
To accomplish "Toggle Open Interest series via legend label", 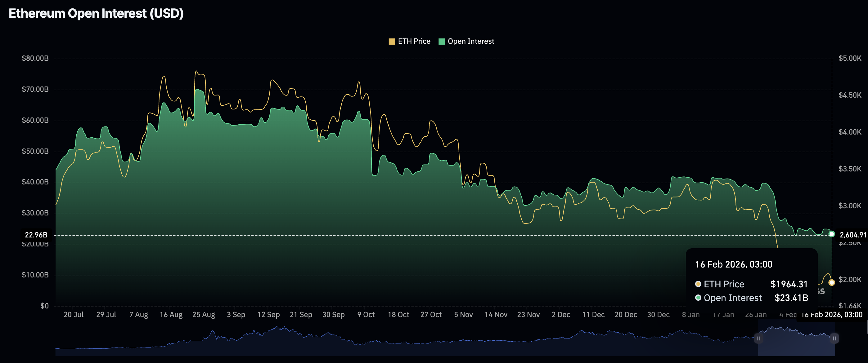I will pyautogui.click(x=470, y=42).
